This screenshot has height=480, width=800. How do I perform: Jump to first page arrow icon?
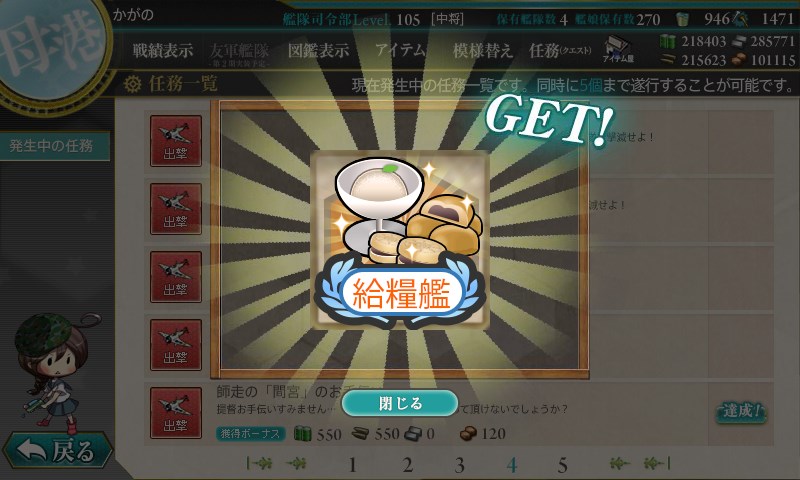[259, 463]
